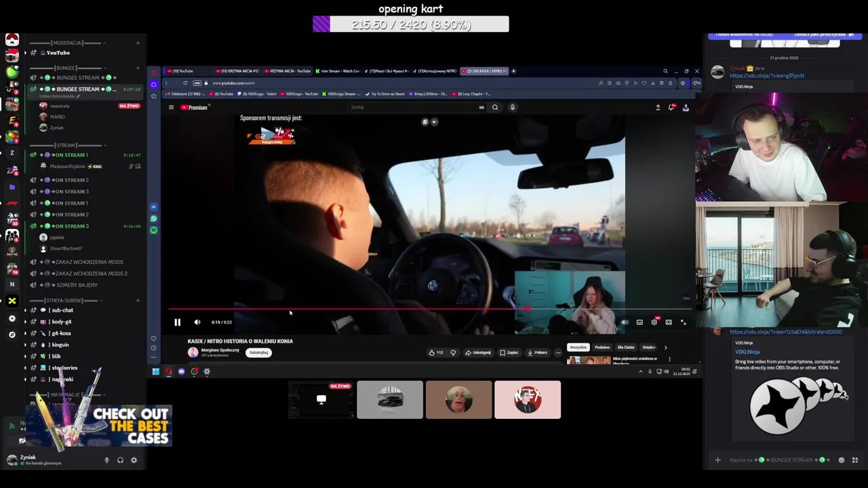Click the Zapisz save button
Viewport: 868px width, 488px height.
pos(509,352)
